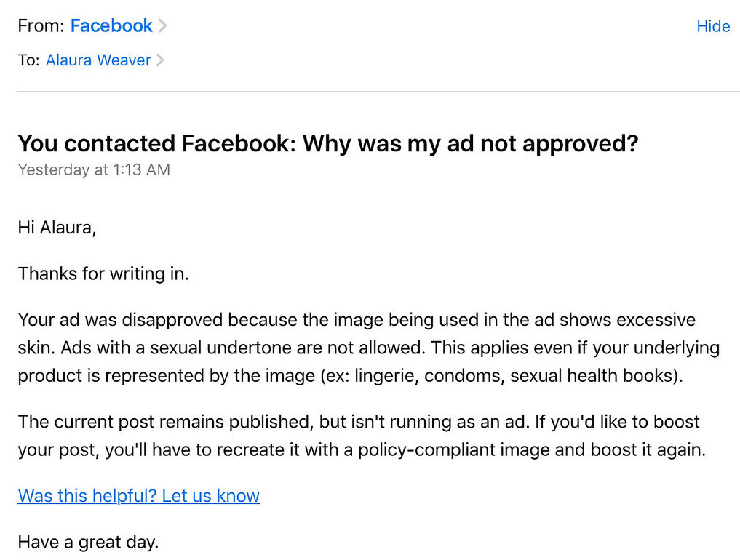Click the 'To:' field label
This screenshot has width=740, height=560.
point(29,60)
